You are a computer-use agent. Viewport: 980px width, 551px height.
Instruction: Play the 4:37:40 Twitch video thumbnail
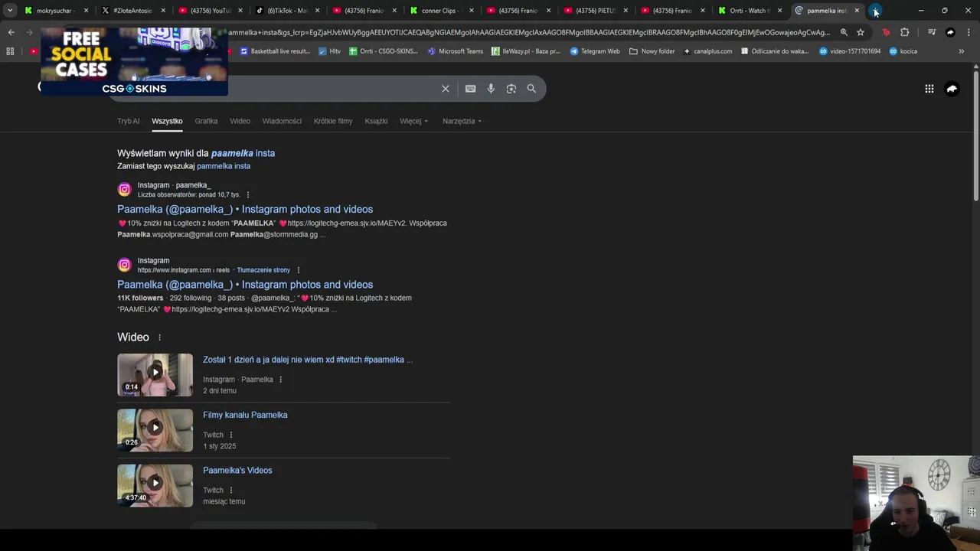coord(155,485)
